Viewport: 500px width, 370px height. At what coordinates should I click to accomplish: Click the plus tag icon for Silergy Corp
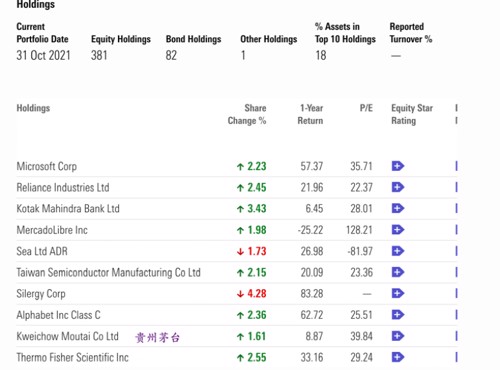[398, 294]
